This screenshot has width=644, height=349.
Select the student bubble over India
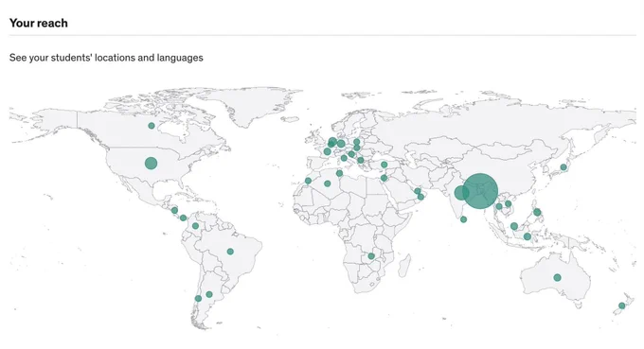(461, 193)
